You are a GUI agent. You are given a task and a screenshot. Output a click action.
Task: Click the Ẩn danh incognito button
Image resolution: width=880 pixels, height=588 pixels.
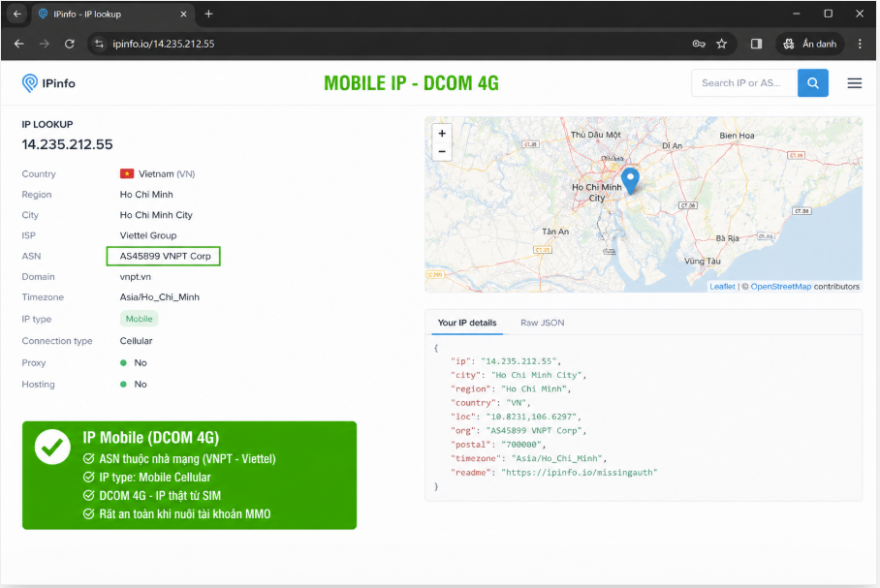point(810,44)
